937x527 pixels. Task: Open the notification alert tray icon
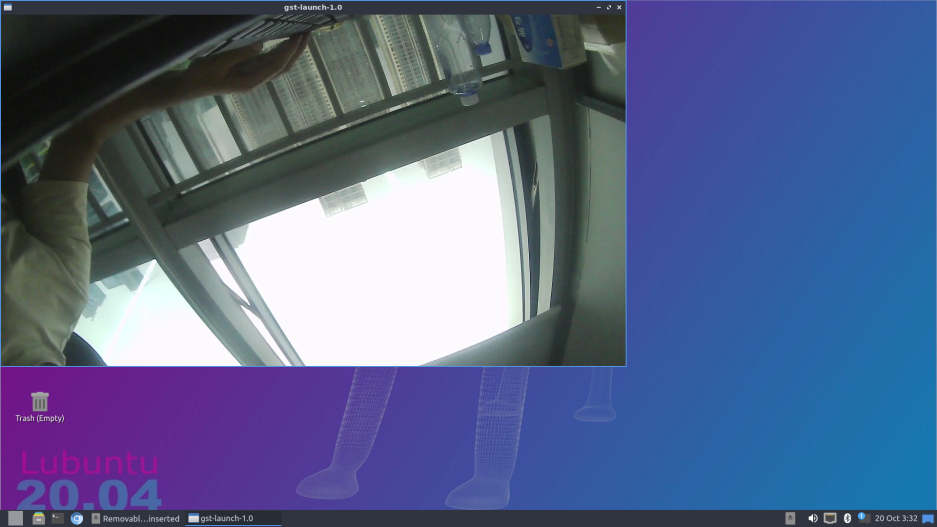point(863,517)
